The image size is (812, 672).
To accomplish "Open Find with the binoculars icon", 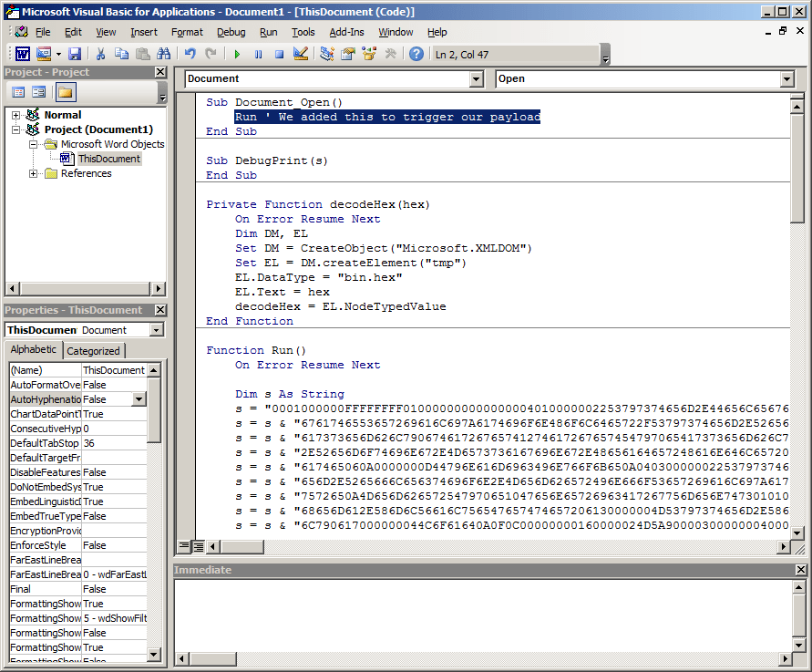I will click(x=164, y=54).
